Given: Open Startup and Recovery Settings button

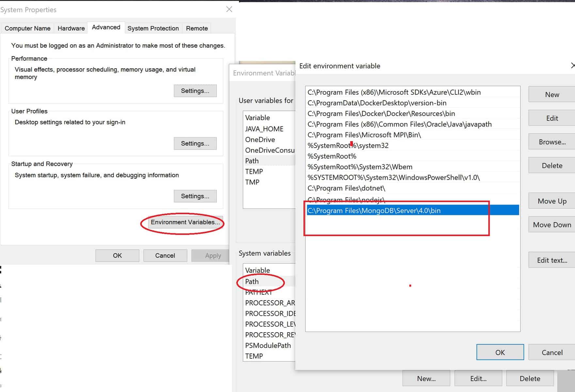Looking at the screenshot, I should click(x=195, y=196).
